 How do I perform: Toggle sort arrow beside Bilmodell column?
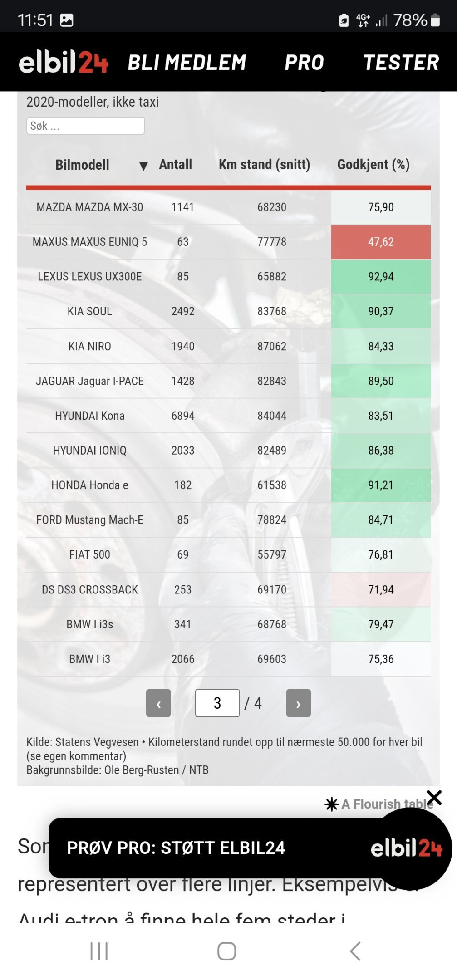143,166
